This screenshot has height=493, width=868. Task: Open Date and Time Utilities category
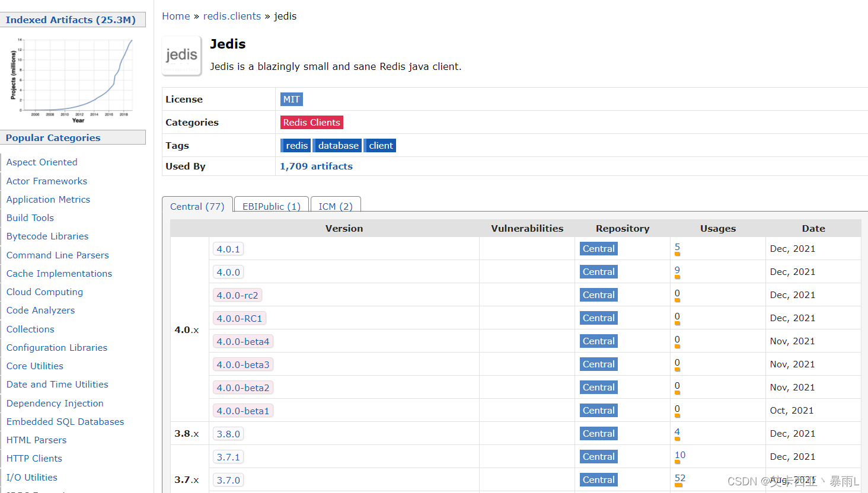pos(58,385)
